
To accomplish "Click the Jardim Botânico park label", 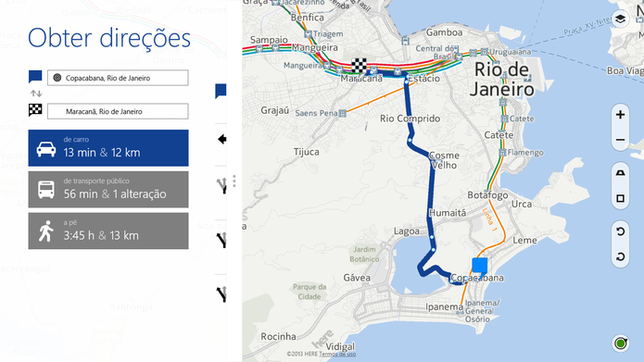I will [364, 254].
